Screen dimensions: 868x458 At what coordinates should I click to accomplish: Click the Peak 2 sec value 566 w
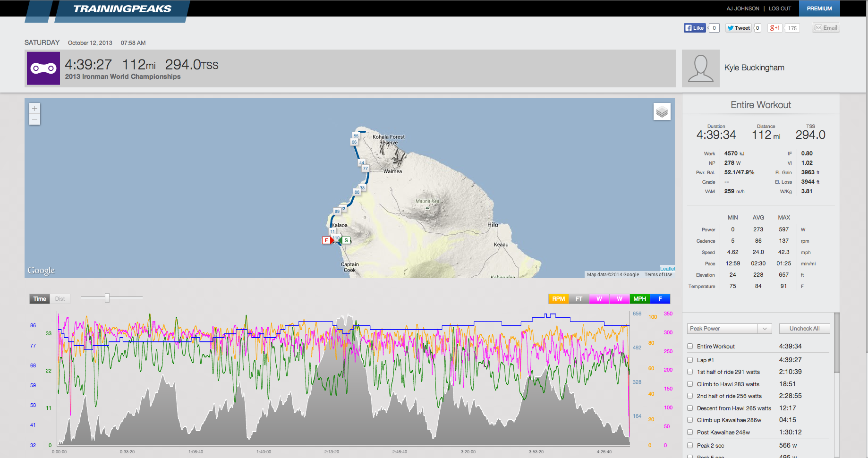pyautogui.click(x=788, y=445)
